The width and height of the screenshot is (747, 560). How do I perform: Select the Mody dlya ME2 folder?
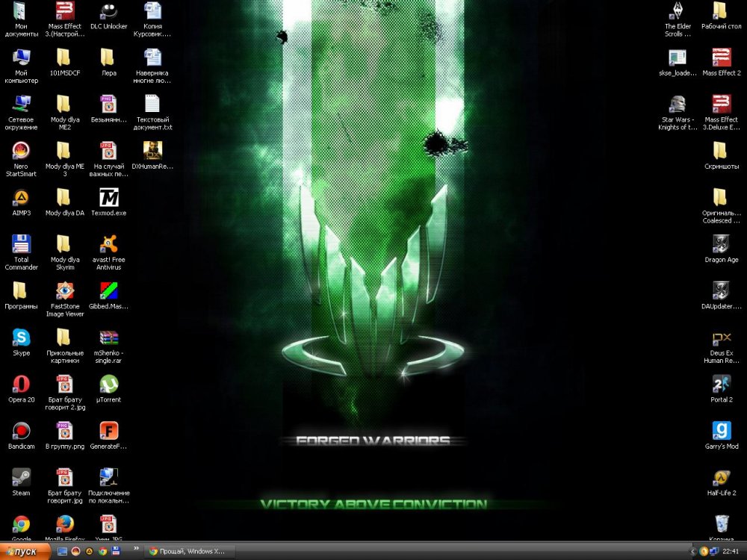click(x=65, y=113)
